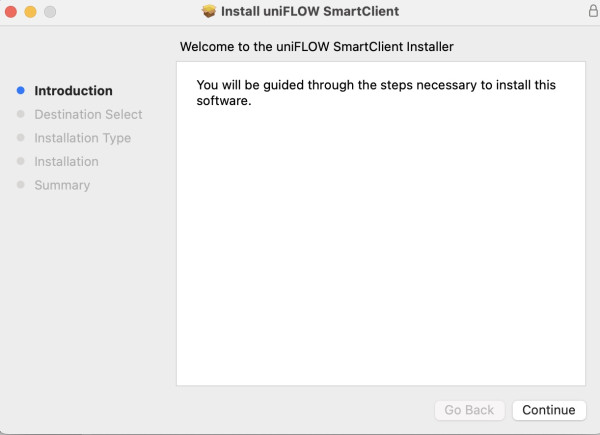Click the gray bullet beside Installation

point(21,161)
